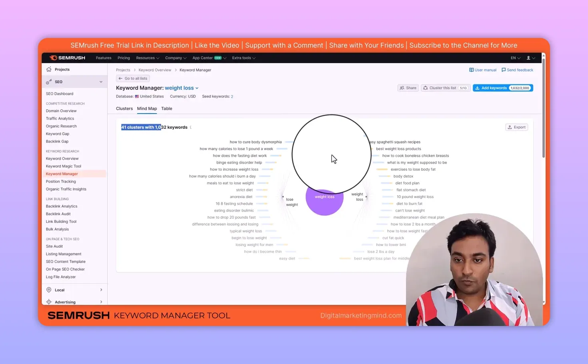Screen dimensions: 588x364
Task: Open the Keyword Overview breadcrumb link
Action: (x=155, y=70)
